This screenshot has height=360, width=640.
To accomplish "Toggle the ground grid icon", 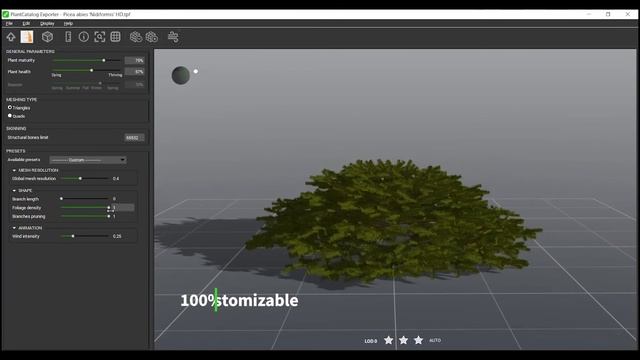I will click(116, 37).
